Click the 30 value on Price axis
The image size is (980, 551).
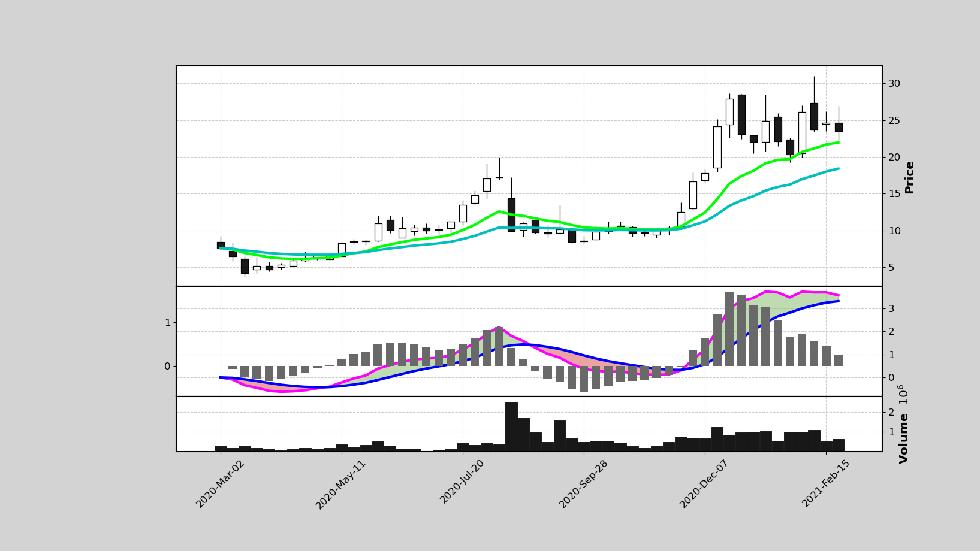click(x=894, y=83)
